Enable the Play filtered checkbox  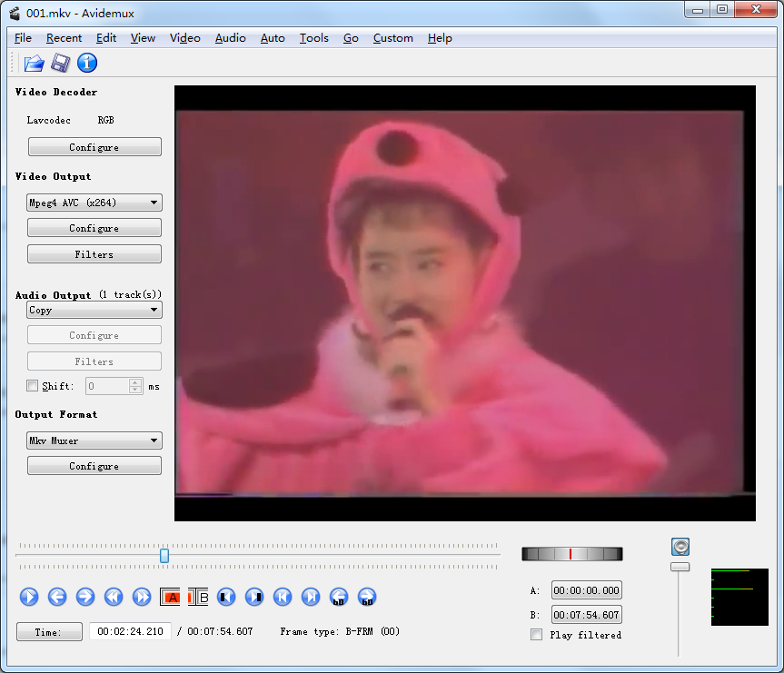537,635
